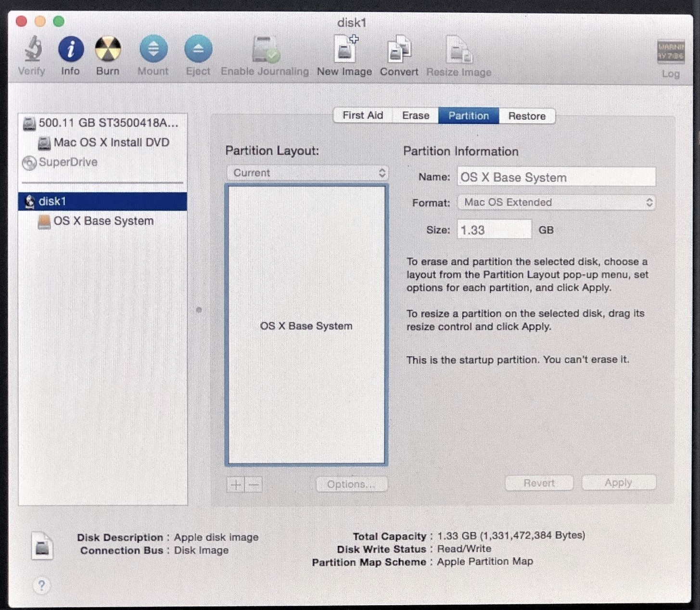Click the 'Total Capacity' value text

click(x=511, y=535)
